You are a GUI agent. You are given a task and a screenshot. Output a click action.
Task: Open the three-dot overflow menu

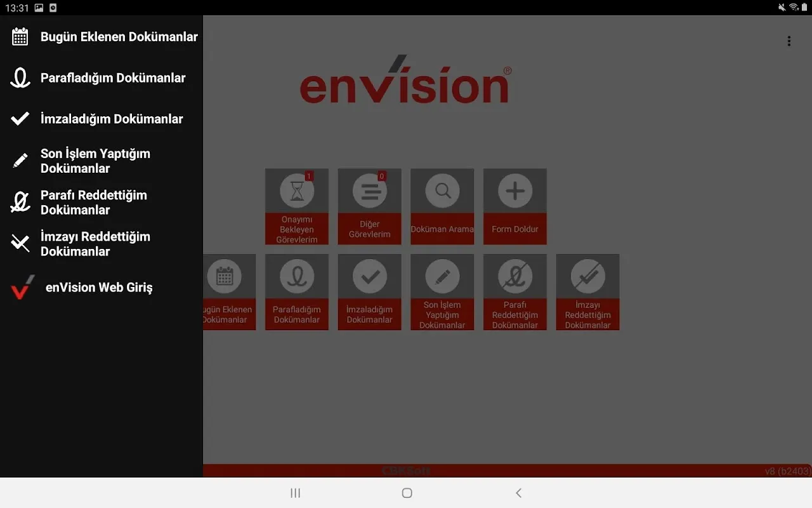[x=789, y=41]
